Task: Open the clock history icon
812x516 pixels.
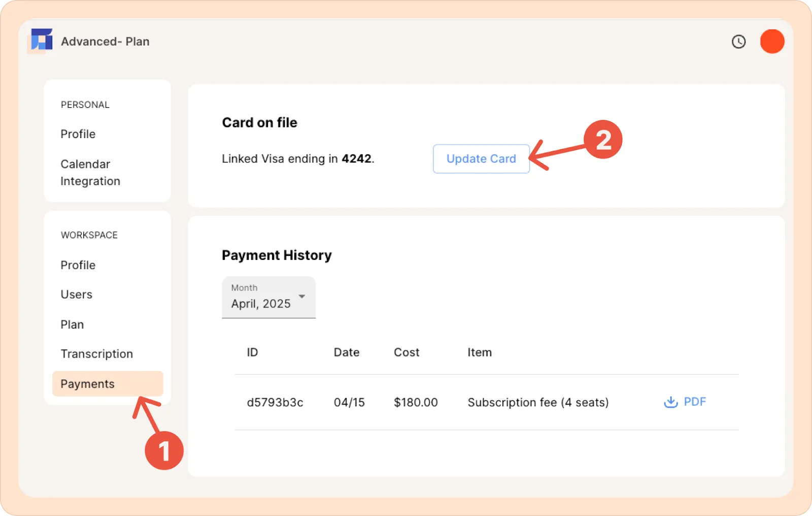Action: coord(738,42)
